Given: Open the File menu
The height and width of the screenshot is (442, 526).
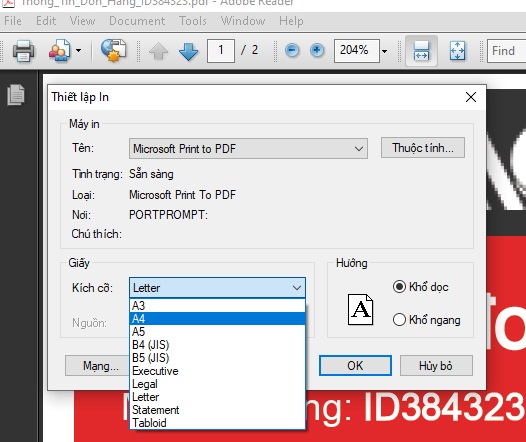Looking at the screenshot, I should tap(13, 21).
